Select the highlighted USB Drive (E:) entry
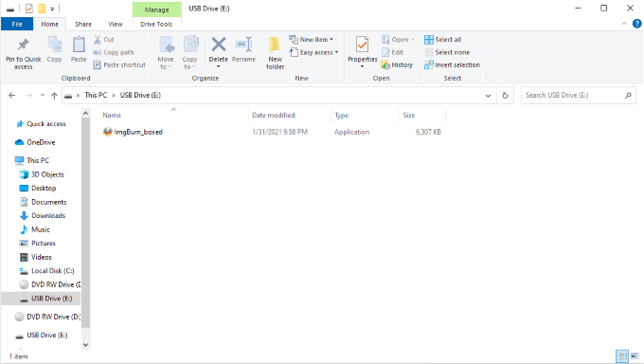The image size is (644, 364). click(x=41, y=299)
